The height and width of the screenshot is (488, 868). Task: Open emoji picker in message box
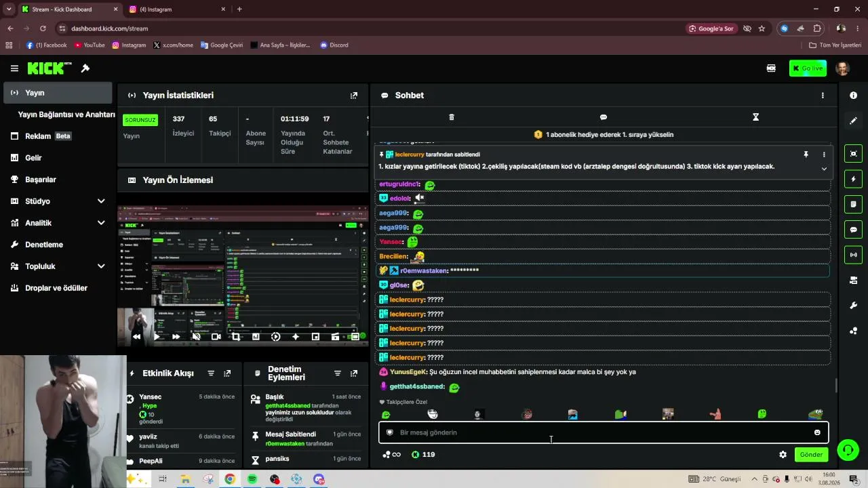(x=817, y=432)
